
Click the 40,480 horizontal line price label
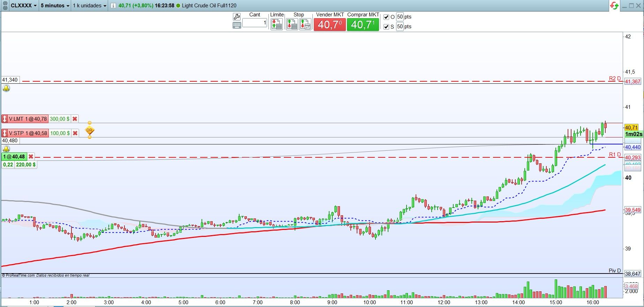click(10, 141)
